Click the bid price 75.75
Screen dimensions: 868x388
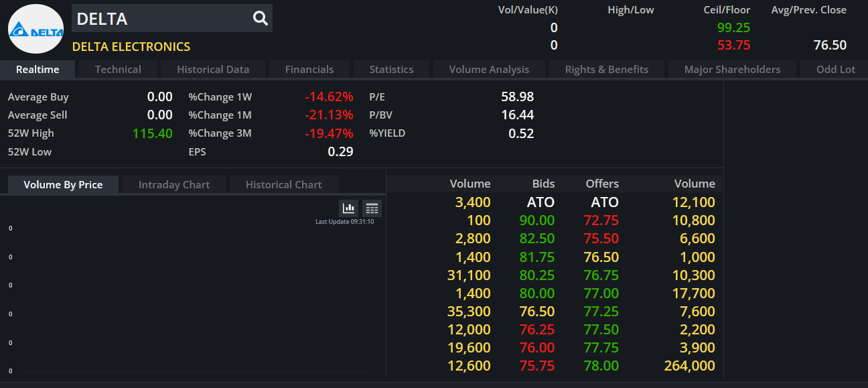(x=538, y=366)
